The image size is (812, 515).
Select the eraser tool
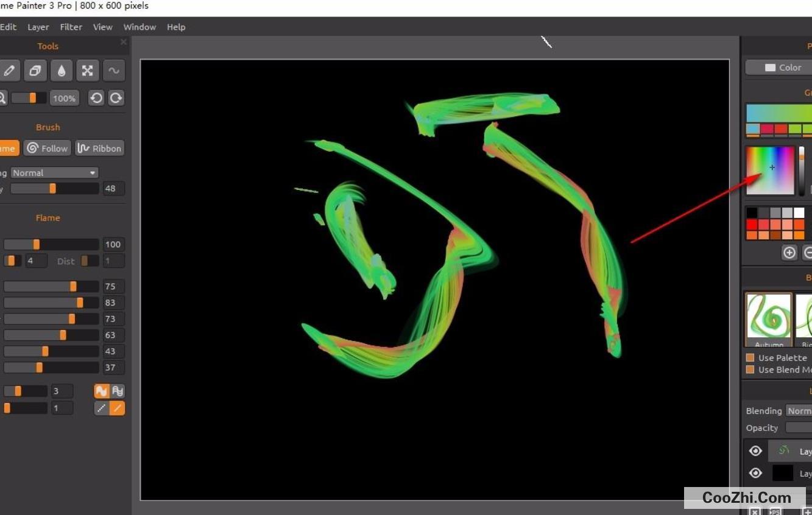35,71
